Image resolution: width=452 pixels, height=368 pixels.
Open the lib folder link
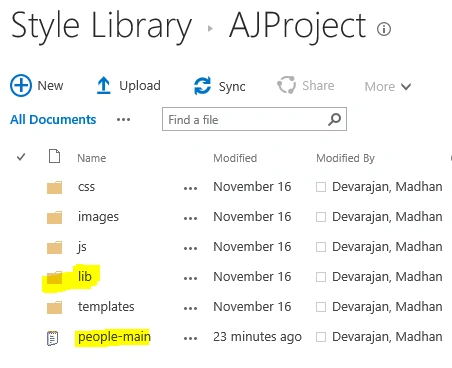click(85, 276)
